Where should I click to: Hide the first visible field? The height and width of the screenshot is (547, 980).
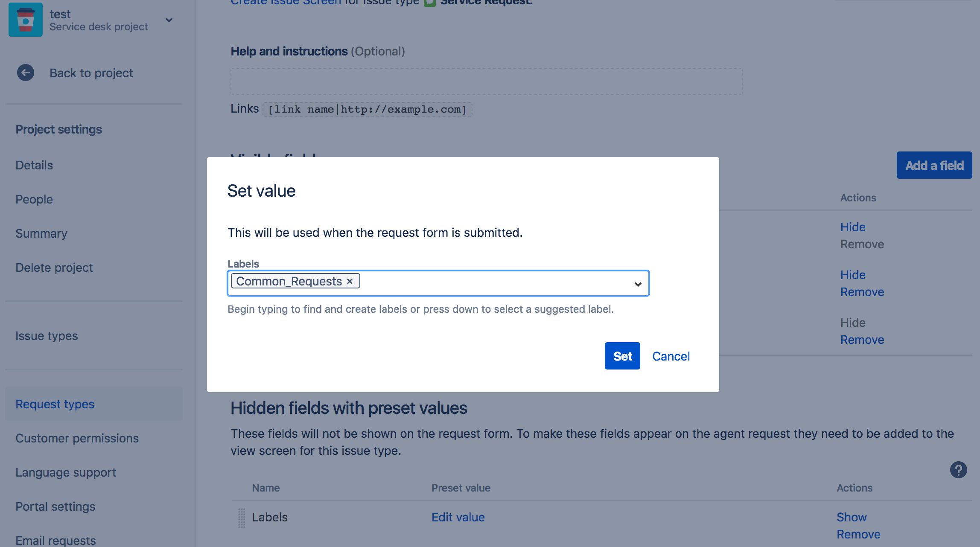(852, 227)
